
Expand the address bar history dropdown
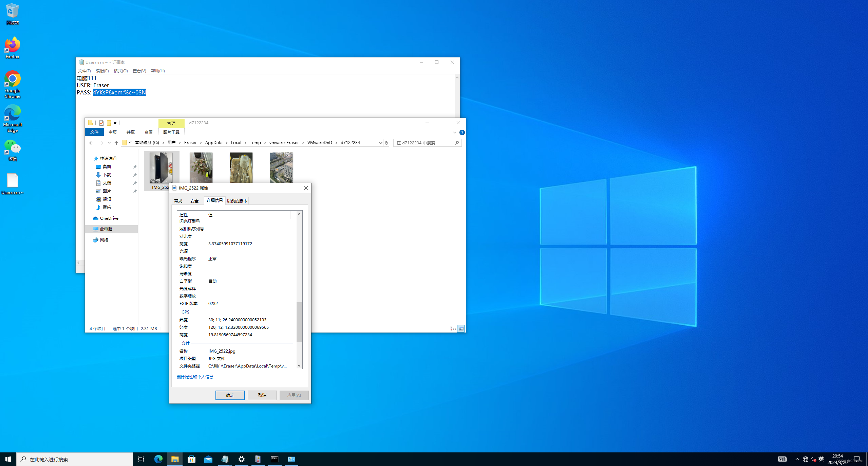pyautogui.click(x=380, y=143)
